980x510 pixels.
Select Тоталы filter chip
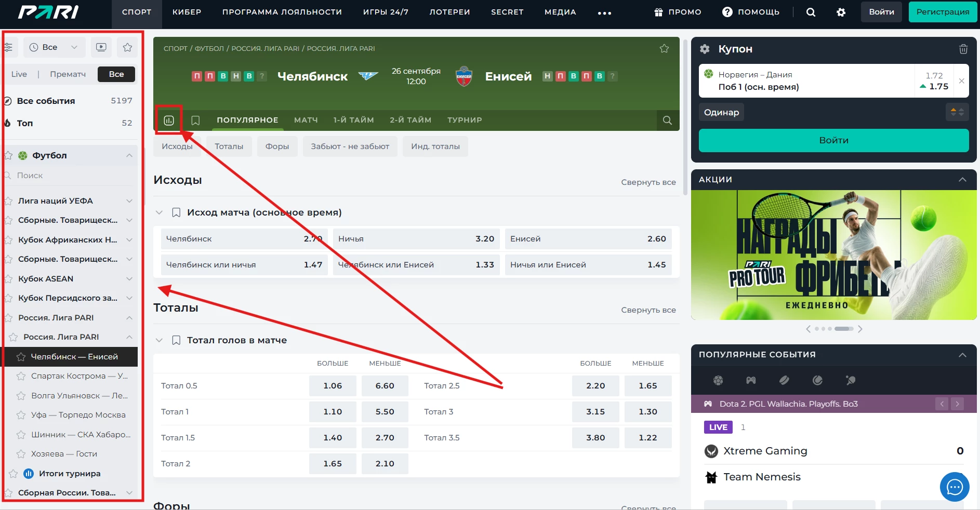(229, 146)
